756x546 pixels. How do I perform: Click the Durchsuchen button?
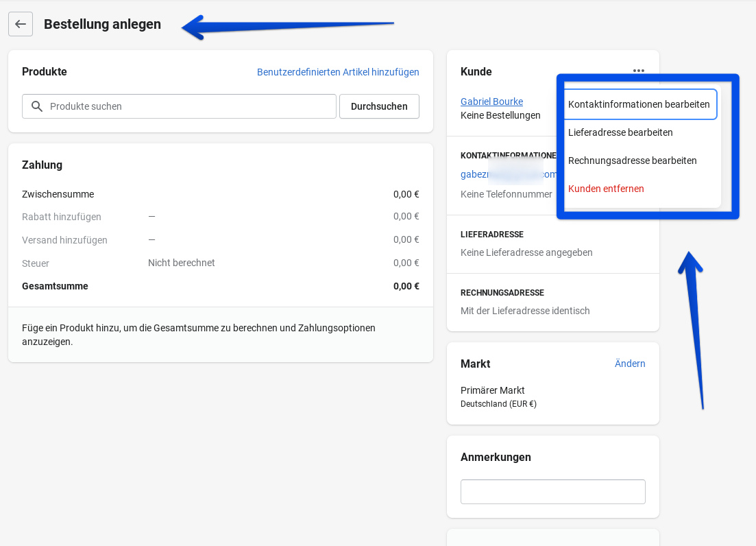tap(379, 106)
